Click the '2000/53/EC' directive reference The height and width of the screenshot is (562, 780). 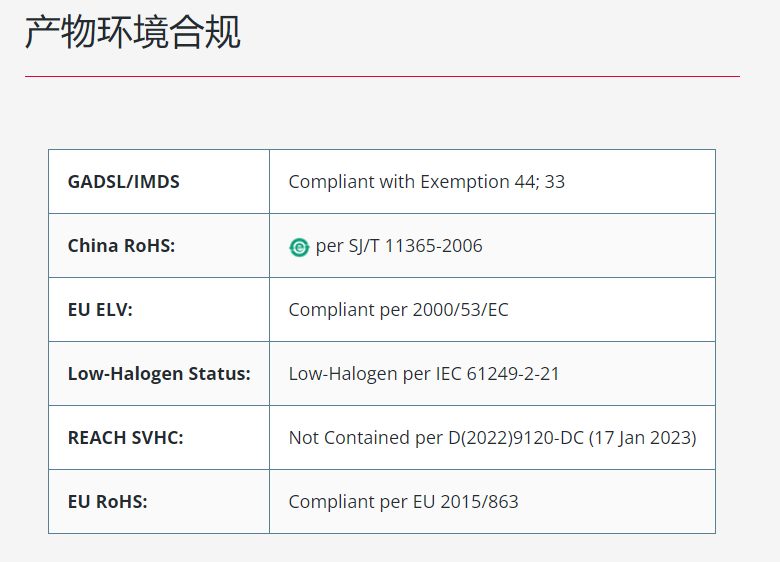[x=461, y=310]
